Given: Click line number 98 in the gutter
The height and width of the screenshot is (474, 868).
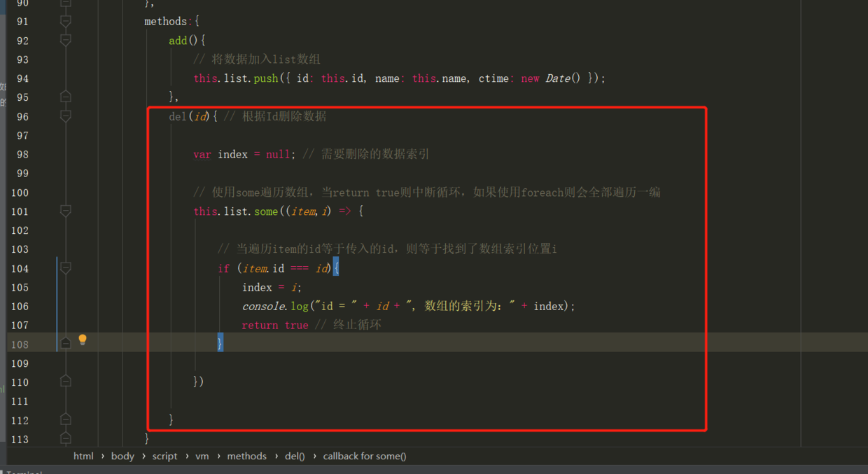Looking at the screenshot, I should coord(22,154).
